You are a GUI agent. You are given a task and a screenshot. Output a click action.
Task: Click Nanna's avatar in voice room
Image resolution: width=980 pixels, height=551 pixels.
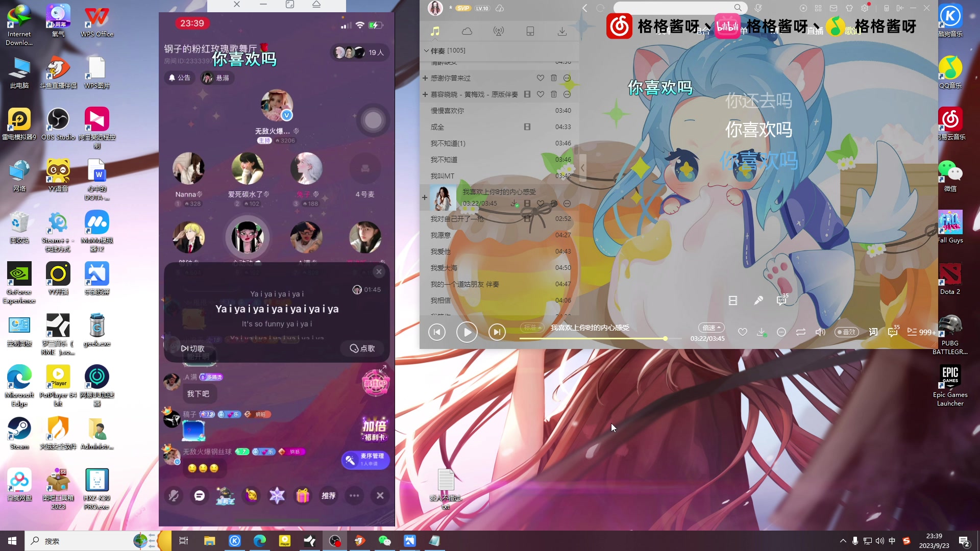pyautogui.click(x=188, y=168)
